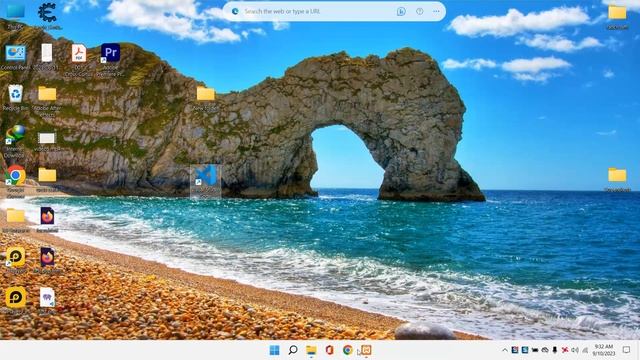Open the volume speaker icon in tray

(x=575, y=350)
